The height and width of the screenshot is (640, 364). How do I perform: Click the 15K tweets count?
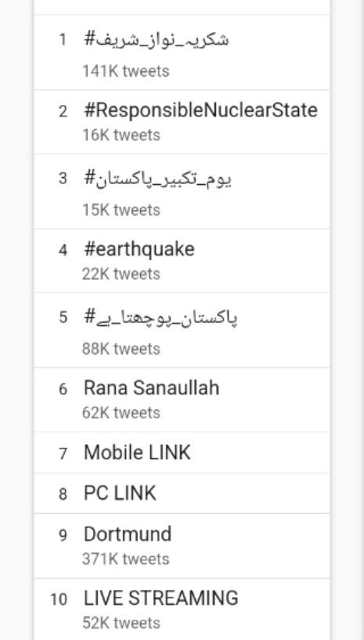point(121,210)
